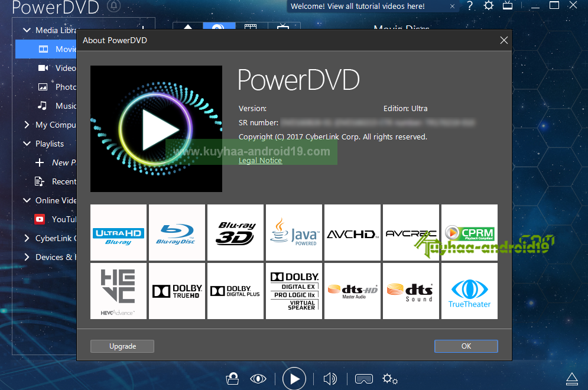Viewport: 588px width, 390px height.
Task: Open YouTube icon under Online Video
Action: tap(40, 219)
